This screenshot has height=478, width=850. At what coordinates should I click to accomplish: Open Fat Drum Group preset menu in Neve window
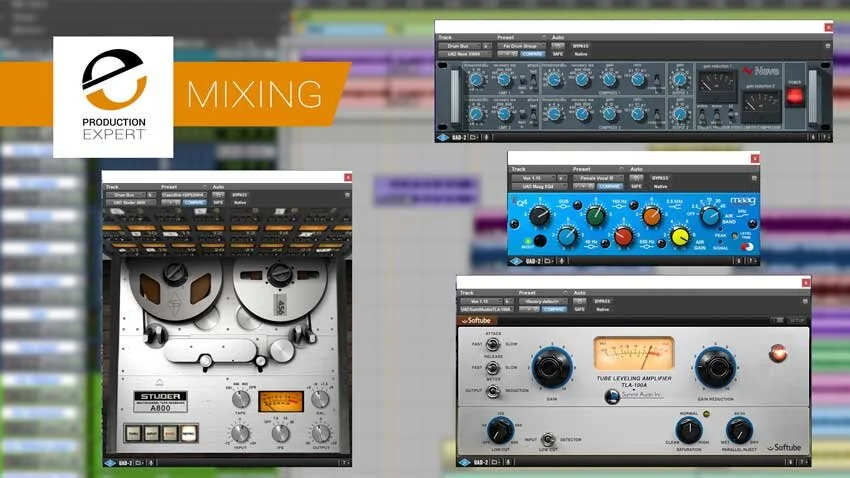521,47
